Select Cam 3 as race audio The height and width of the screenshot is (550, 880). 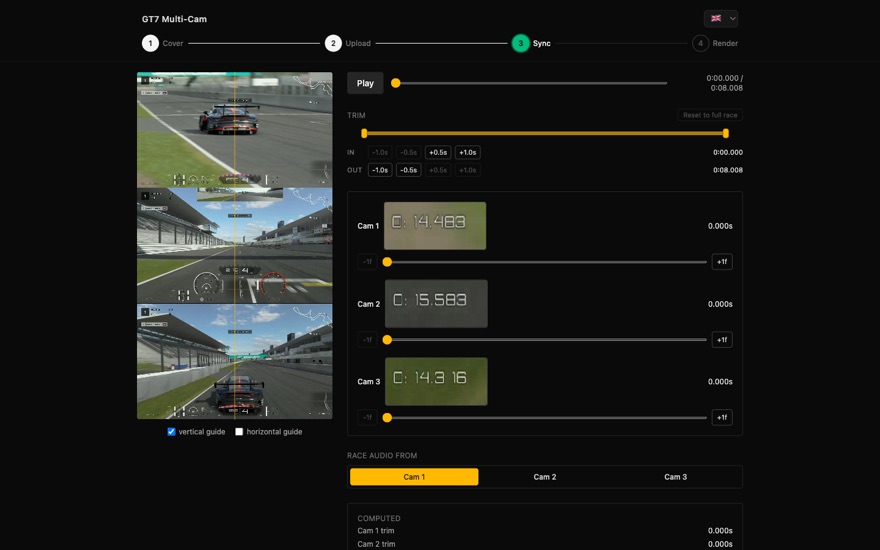[676, 477]
